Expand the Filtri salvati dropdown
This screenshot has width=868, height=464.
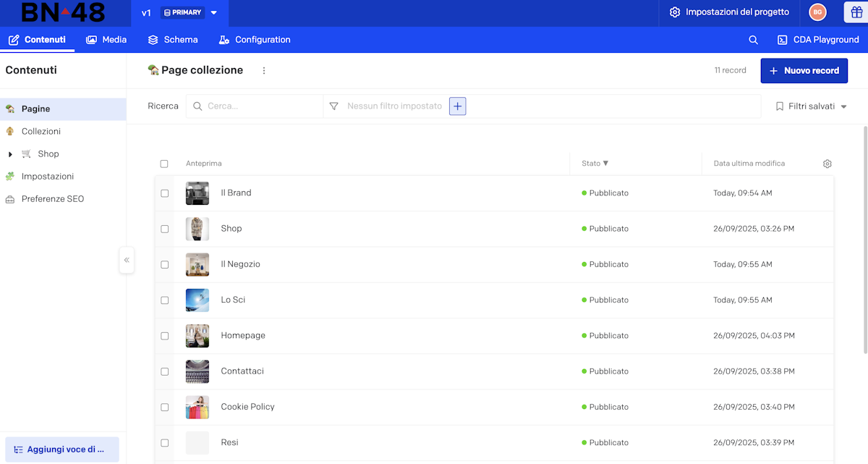[811, 106]
